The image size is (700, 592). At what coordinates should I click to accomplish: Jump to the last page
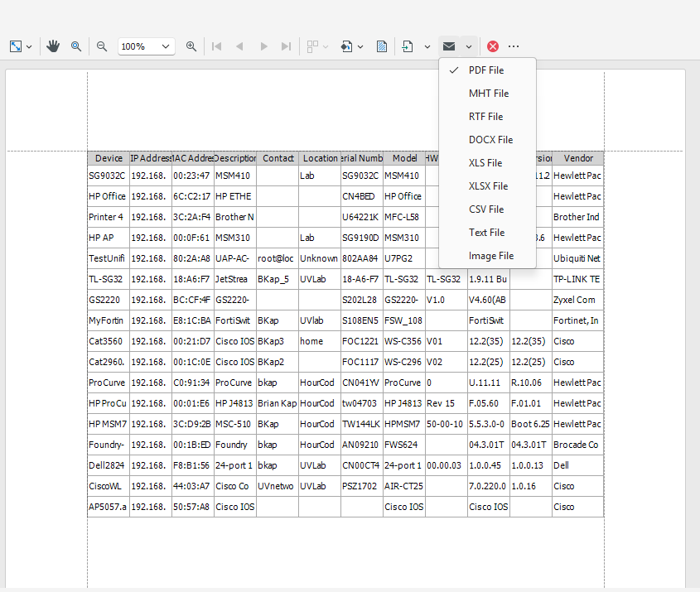(286, 46)
